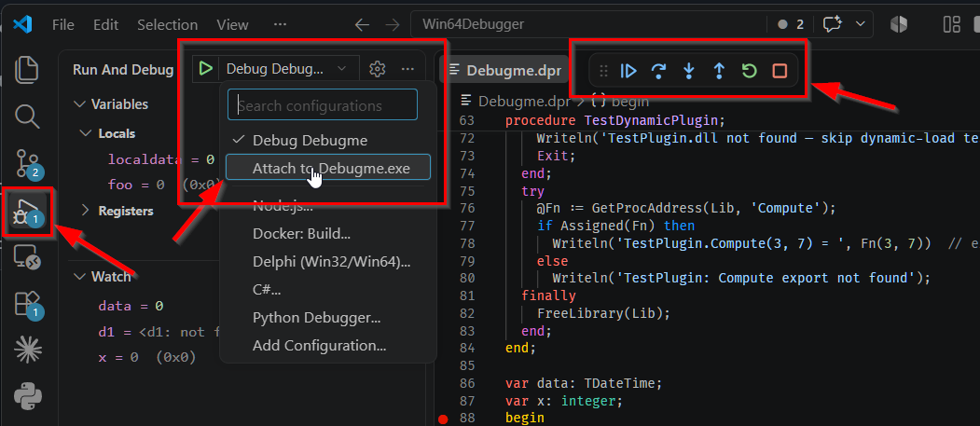Click the unsaved changes indicator showing 2

click(791, 24)
